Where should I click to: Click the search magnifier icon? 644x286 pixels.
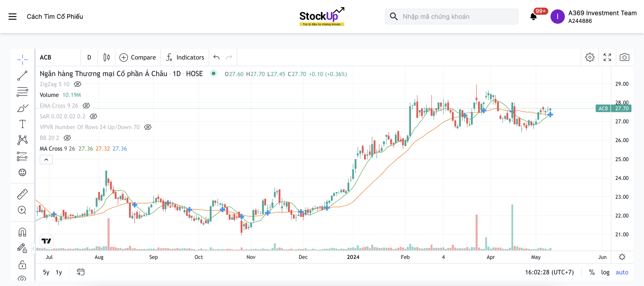point(394,17)
